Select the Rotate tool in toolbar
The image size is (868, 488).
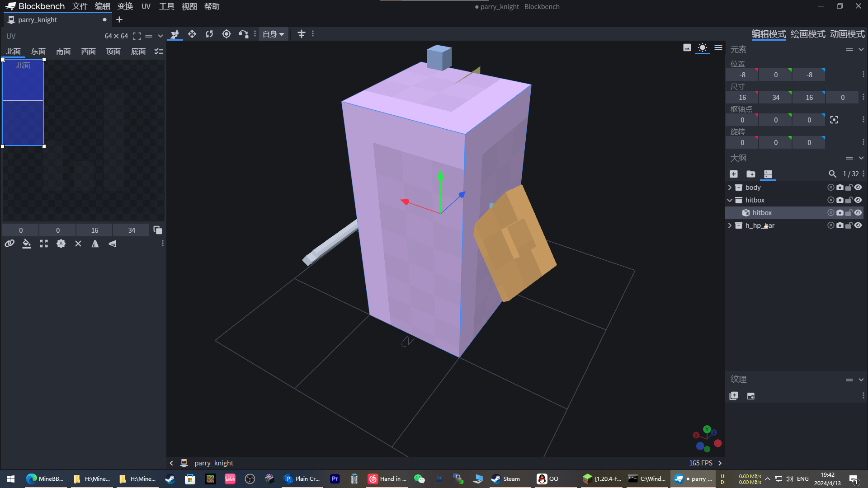pos(209,34)
